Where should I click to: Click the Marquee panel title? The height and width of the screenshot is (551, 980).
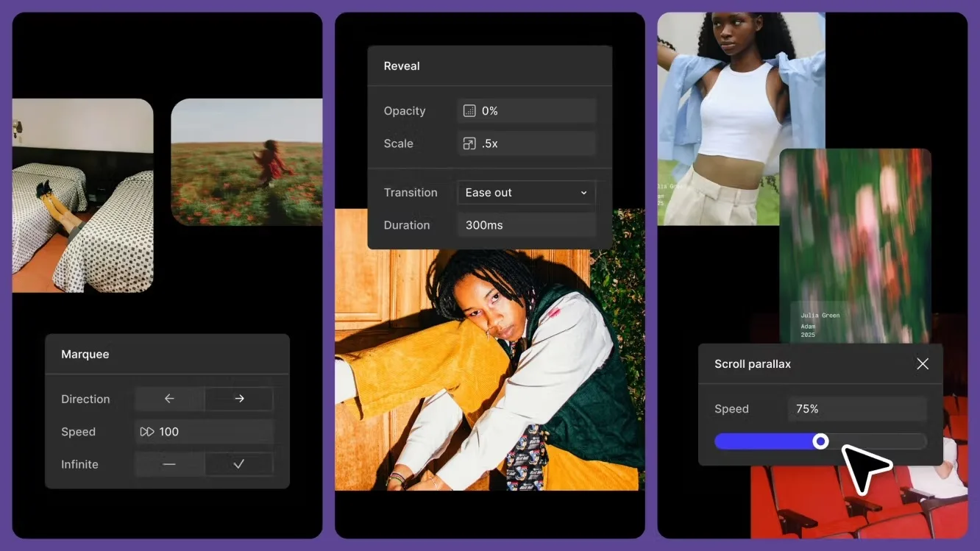click(85, 355)
